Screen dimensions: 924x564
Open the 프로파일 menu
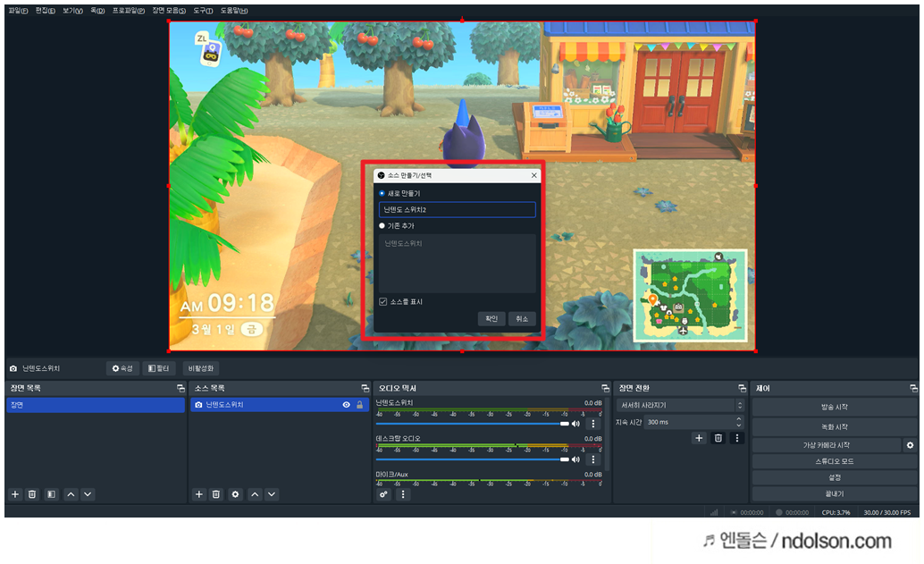[129, 11]
